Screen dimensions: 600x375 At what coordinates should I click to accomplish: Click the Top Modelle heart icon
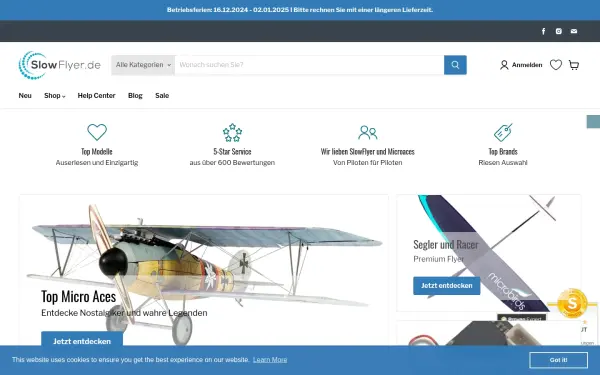tap(97, 132)
